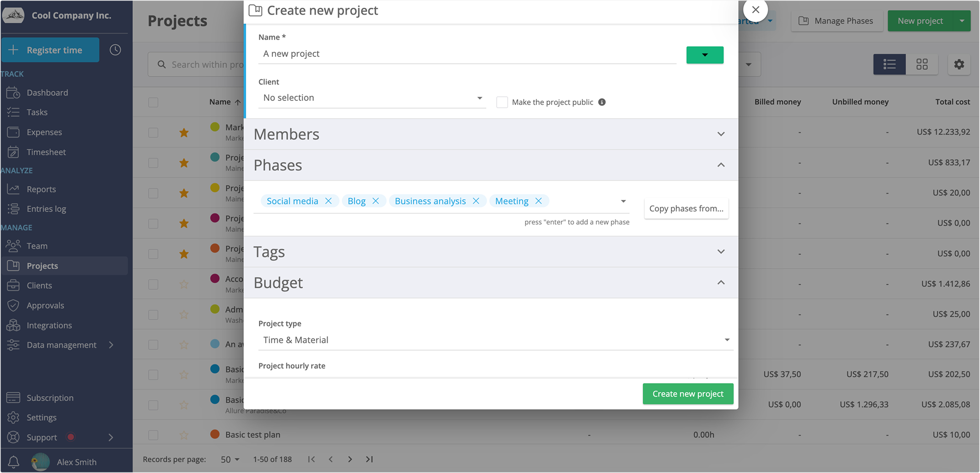Open the projects table settings gear
This screenshot has width=980, height=473.
(958, 64)
